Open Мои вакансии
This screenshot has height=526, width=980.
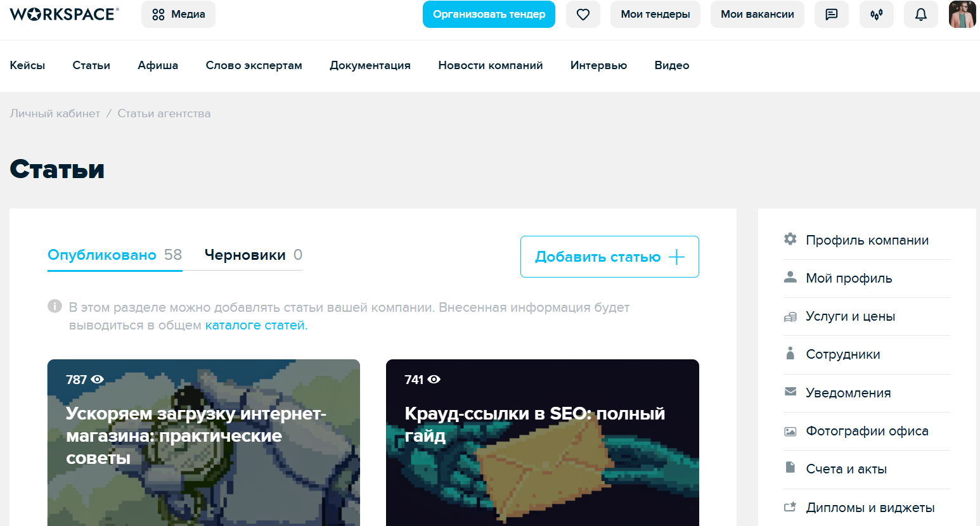tap(758, 14)
